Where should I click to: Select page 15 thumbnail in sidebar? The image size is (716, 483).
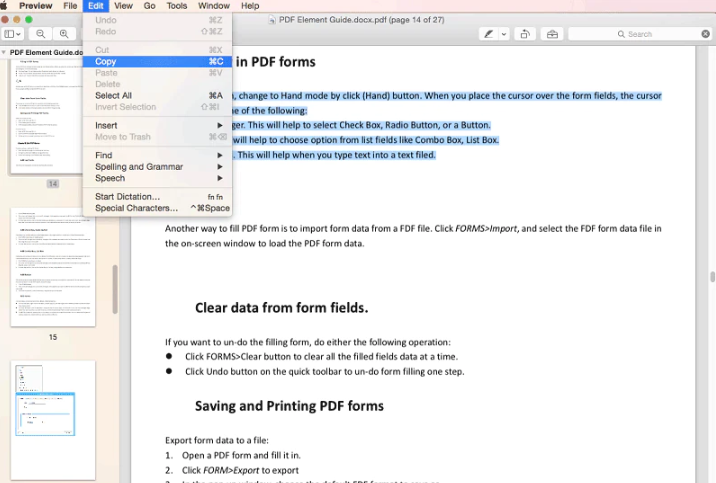tap(53, 267)
